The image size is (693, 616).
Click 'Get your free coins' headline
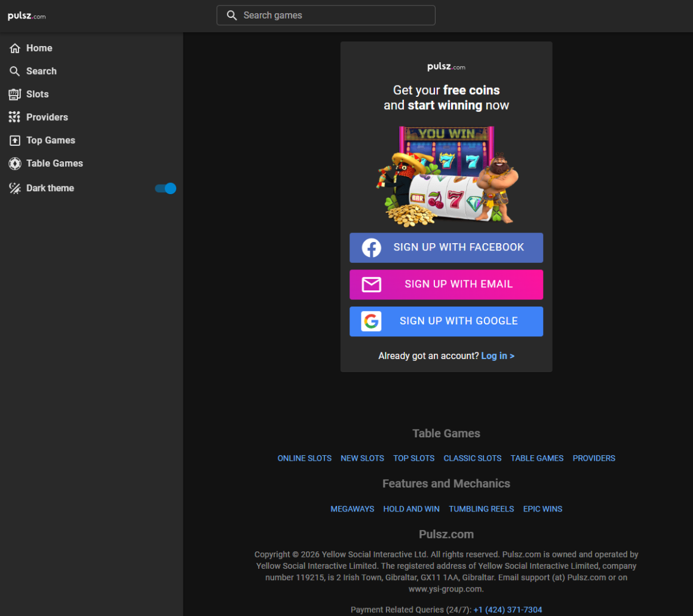click(446, 90)
